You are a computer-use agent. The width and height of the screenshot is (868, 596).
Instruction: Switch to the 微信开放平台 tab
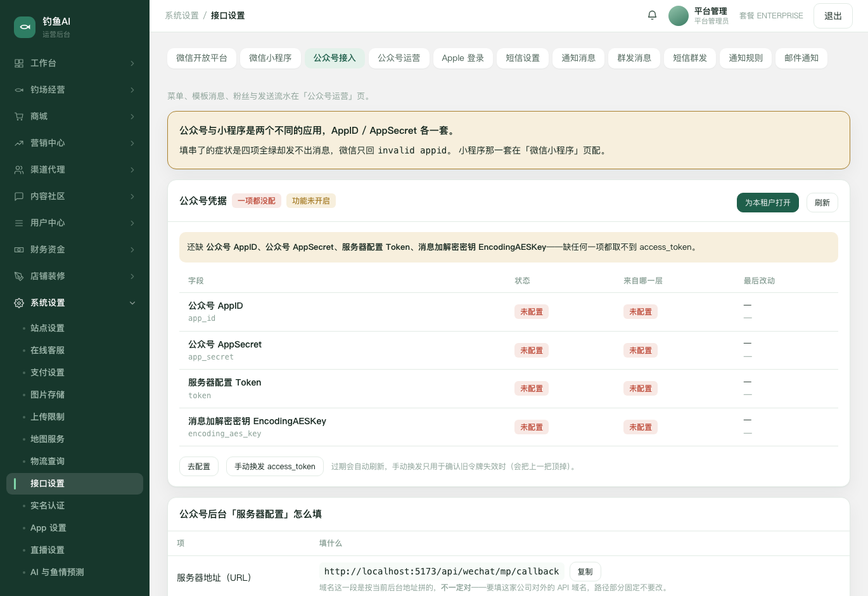coord(201,58)
